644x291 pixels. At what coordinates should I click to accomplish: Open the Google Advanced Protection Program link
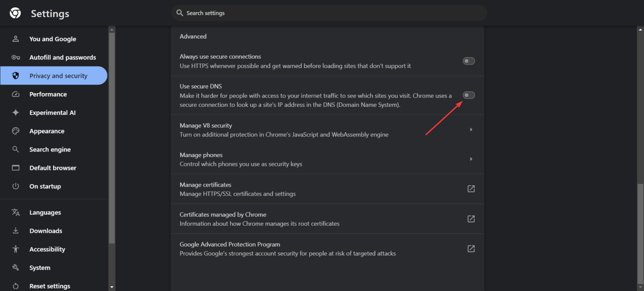pos(471,249)
